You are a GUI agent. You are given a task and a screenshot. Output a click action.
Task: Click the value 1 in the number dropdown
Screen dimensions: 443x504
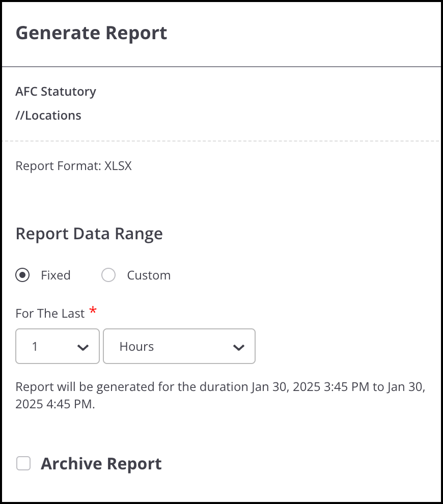[35, 347]
